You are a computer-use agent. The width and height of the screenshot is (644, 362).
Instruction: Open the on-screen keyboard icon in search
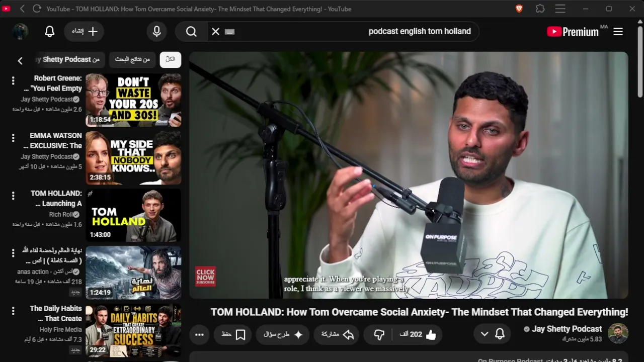coord(230,31)
